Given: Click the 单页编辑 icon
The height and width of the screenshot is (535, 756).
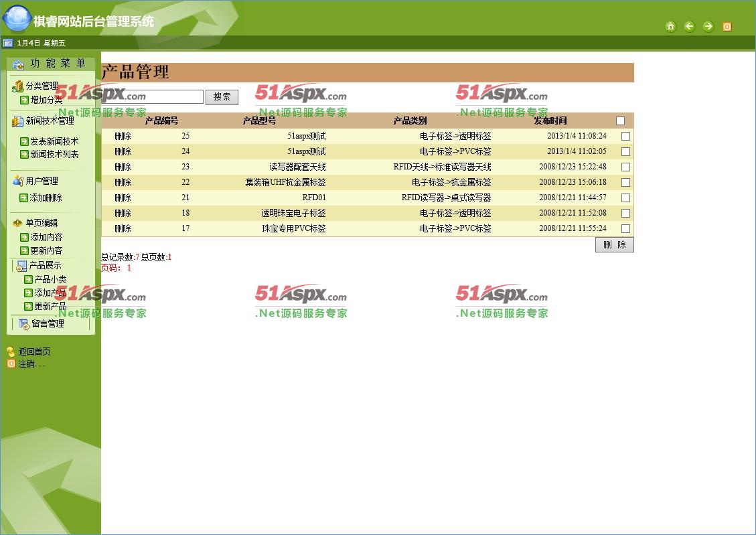Looking at the screenshot, I should click(x=18, y=223).
